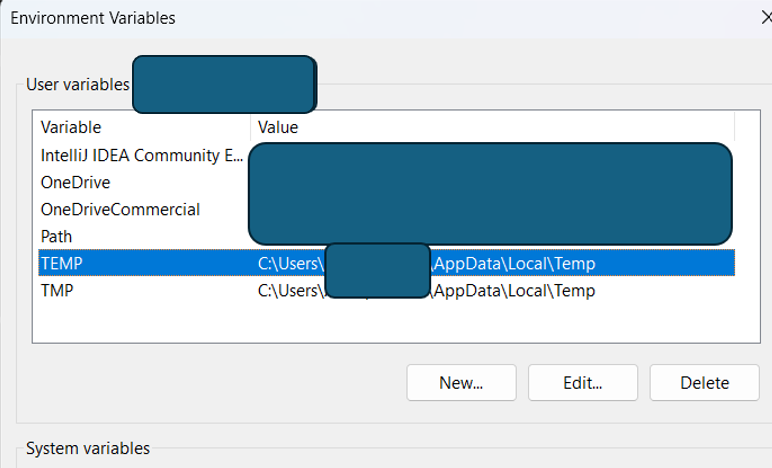
Task: Click the User variables group label
Action: tap(77, 85)
